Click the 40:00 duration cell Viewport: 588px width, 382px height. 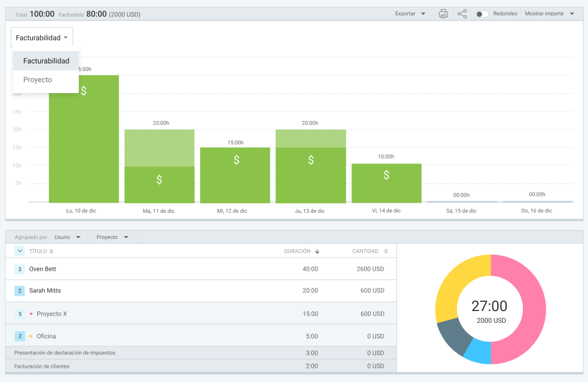[310, 269]
